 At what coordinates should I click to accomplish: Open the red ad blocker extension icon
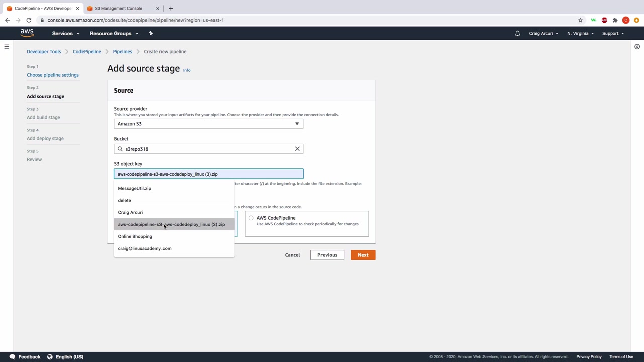[604, 20]
